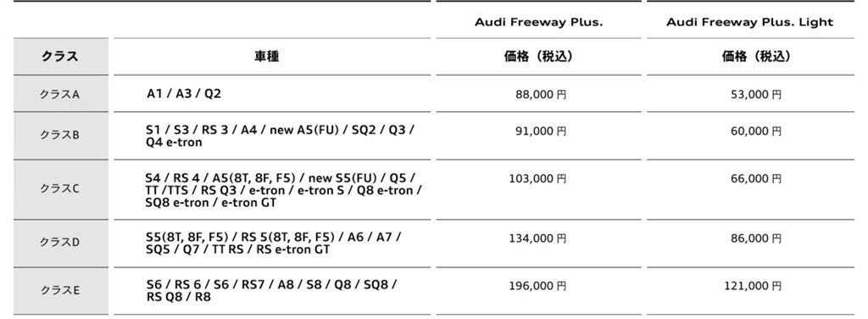Viewport: 868px width, 319px height.
Task: Click the クラスA row label
Action: click(x=60, y=94)
